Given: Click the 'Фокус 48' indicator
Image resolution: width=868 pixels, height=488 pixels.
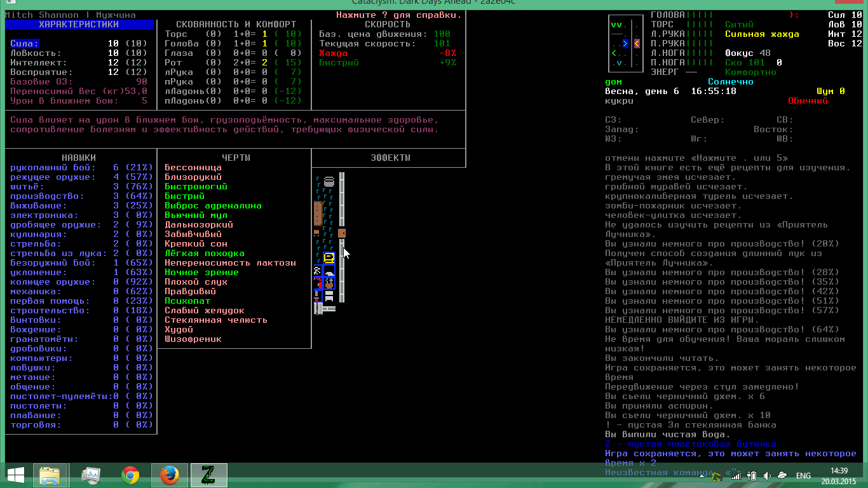Looking at the screenshot, I should click(x=748, y=53).
